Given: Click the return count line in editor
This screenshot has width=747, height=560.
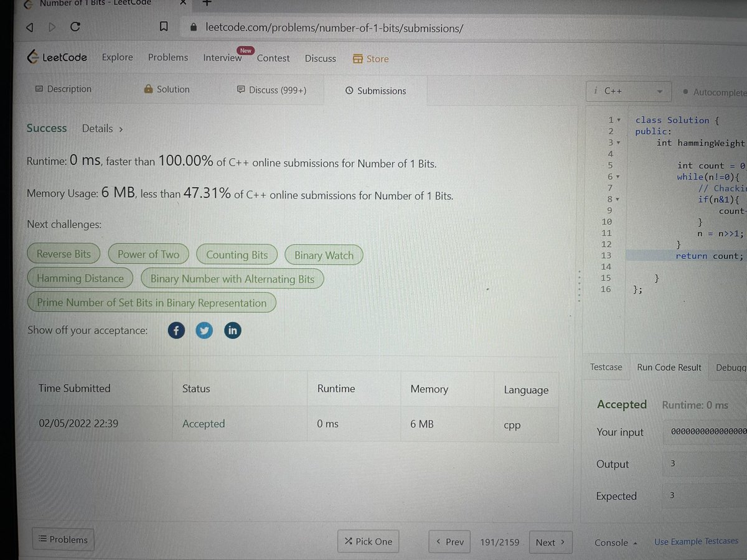Looking at the screenshot, I should pos(709,256).
